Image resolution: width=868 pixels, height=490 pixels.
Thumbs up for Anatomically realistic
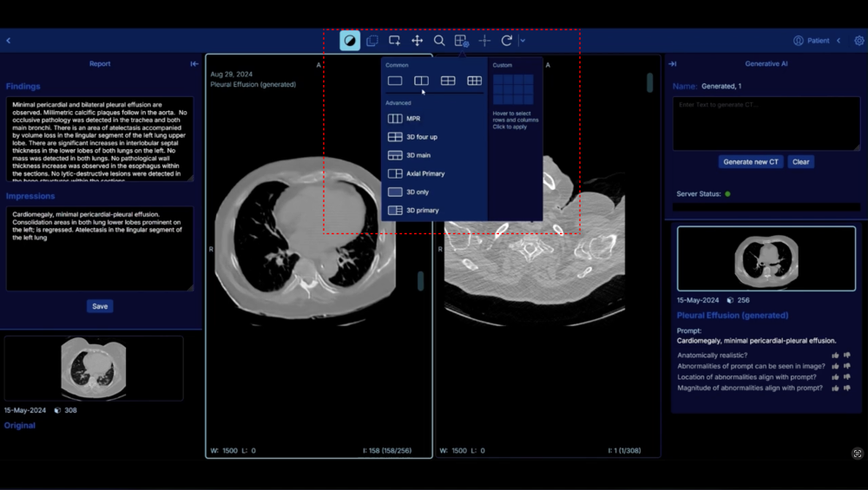(835, 356)
